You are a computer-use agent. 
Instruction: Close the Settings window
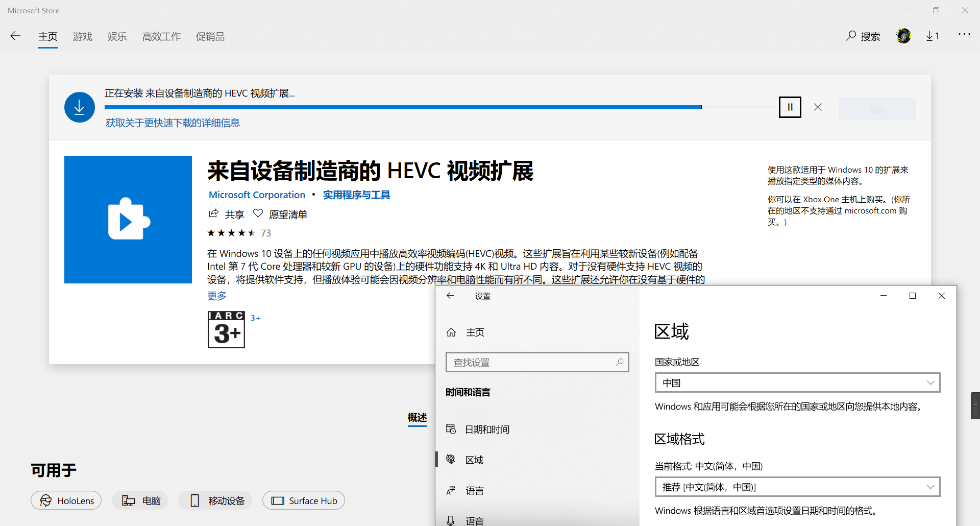tap(942, 296)
